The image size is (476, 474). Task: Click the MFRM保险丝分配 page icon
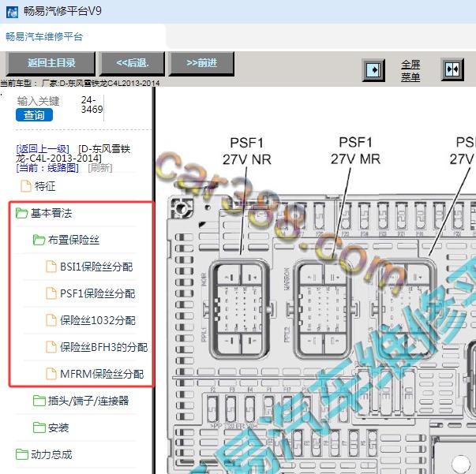pyautogui.click(x=51, y=374)
